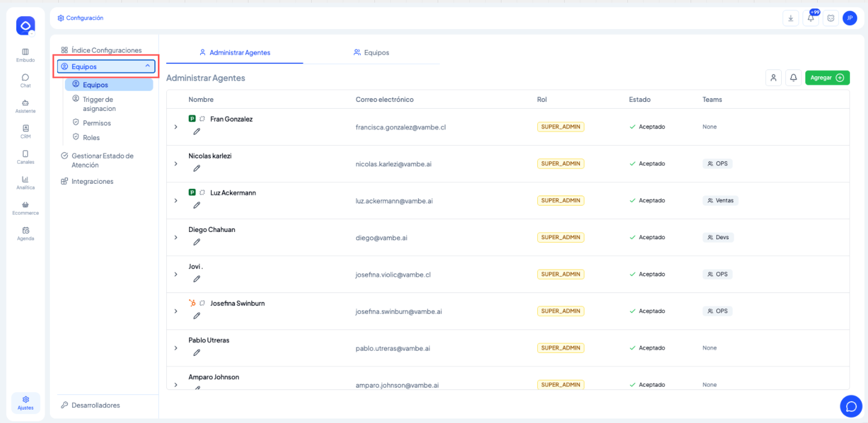Select the Administrar Agentes tab
This screenshot has height=423, width=868.
click(234, 53)
